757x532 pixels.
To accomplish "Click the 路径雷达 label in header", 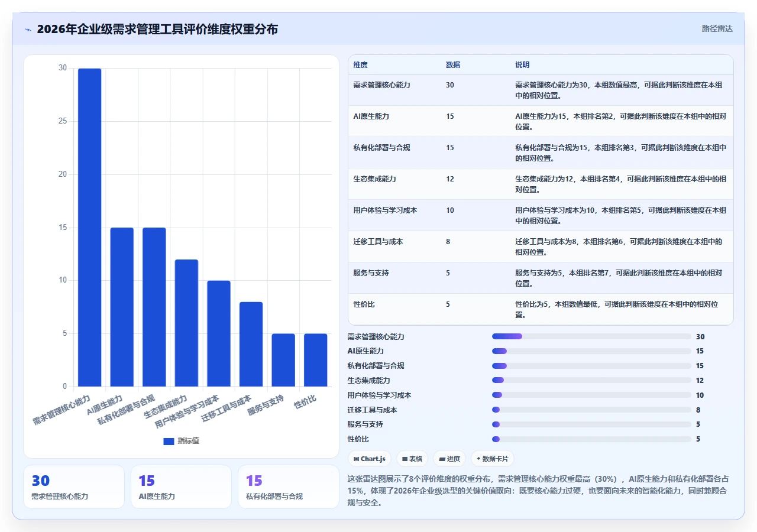I will coord(717,28).
